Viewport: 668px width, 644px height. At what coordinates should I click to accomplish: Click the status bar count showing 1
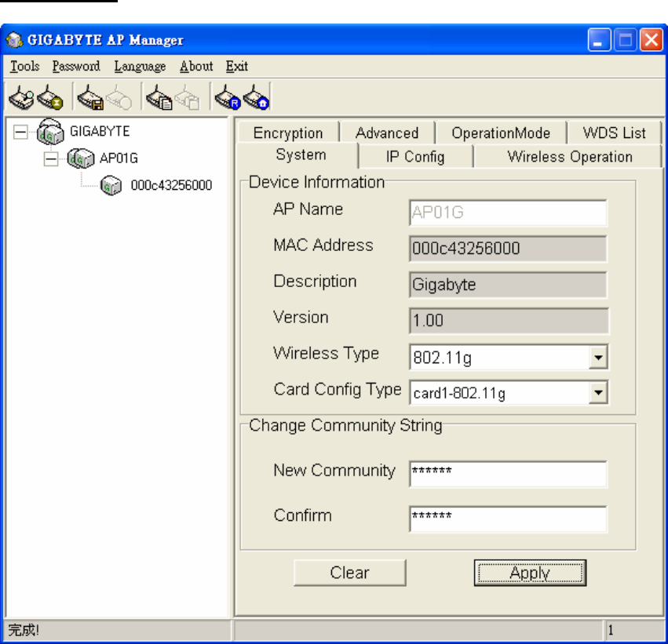(611, 630)
